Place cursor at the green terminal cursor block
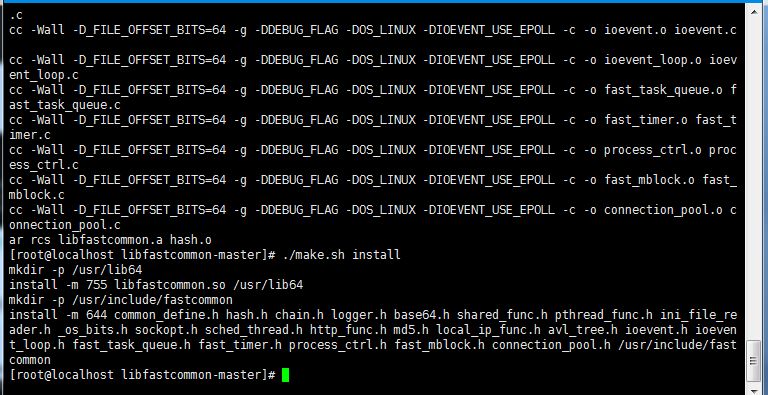This screenshot has width=768, height=395. [286, 375]
